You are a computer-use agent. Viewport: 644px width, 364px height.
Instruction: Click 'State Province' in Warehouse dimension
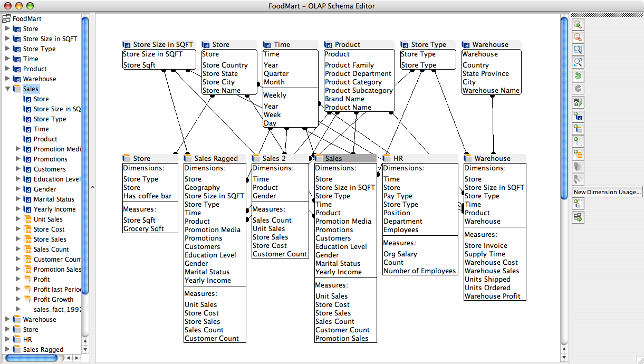click(486, 74)
